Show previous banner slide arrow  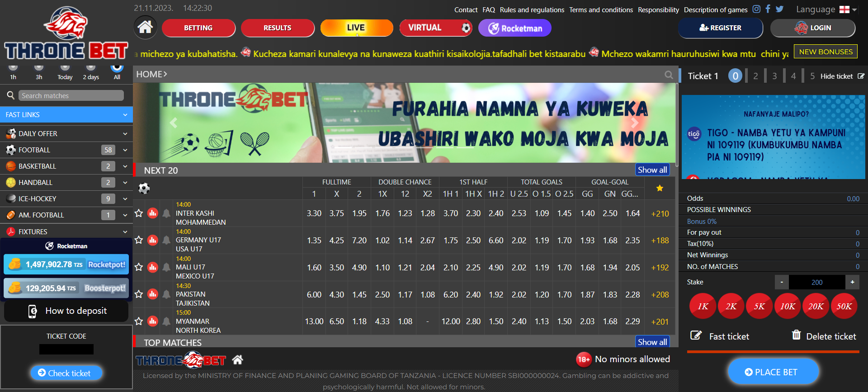click(173, 123)
